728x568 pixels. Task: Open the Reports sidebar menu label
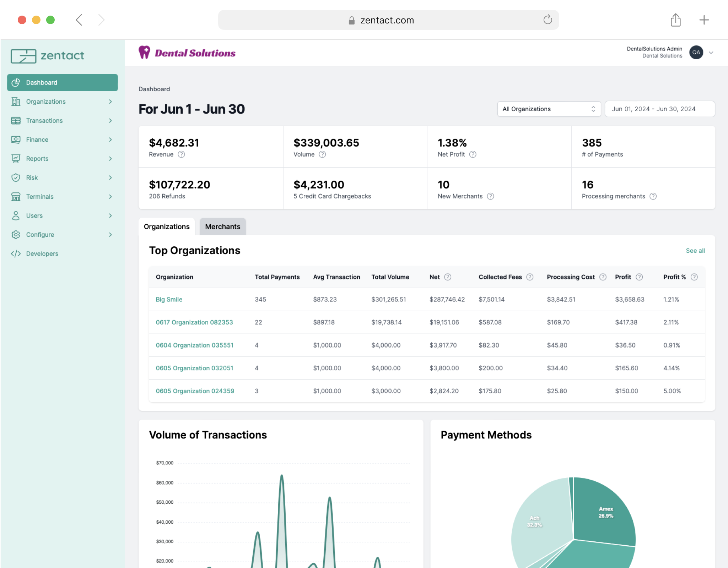37,159
